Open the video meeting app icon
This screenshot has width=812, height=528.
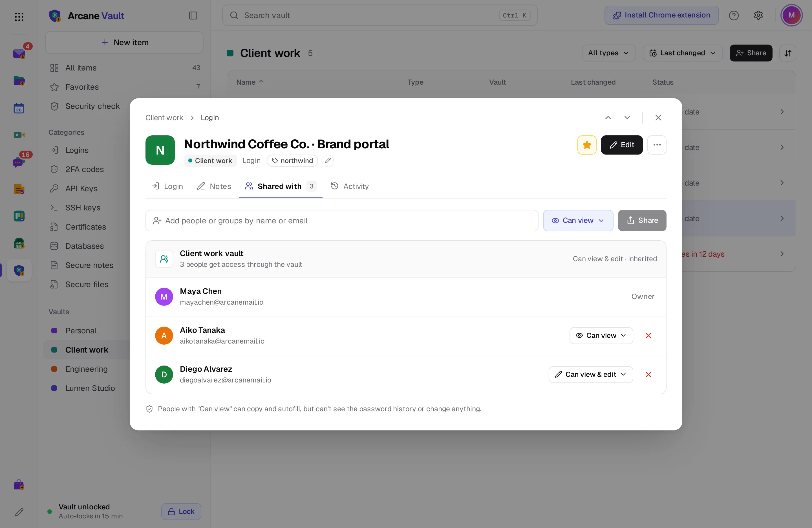pyautogui.click(x=19, y=135)
